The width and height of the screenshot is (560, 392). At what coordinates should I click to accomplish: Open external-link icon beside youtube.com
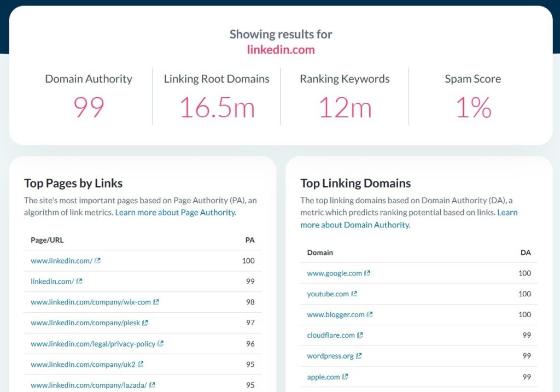[354, 294]
